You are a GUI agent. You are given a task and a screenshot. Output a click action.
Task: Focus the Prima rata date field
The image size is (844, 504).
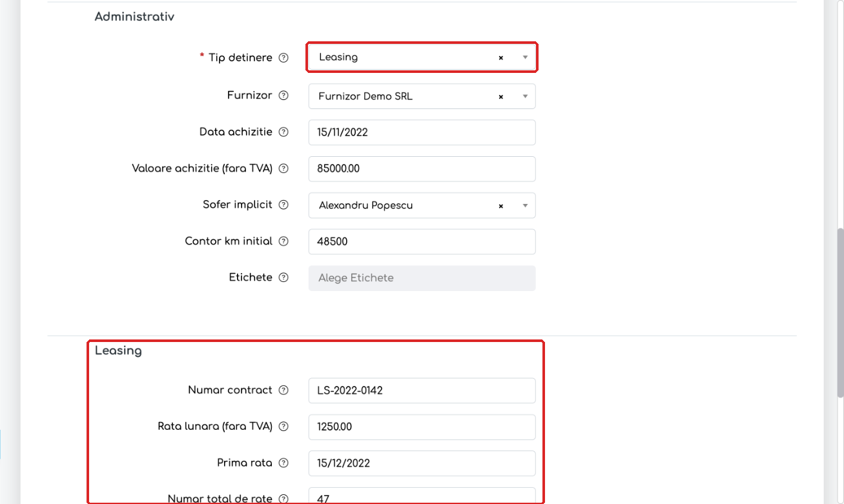pos(422,463)
